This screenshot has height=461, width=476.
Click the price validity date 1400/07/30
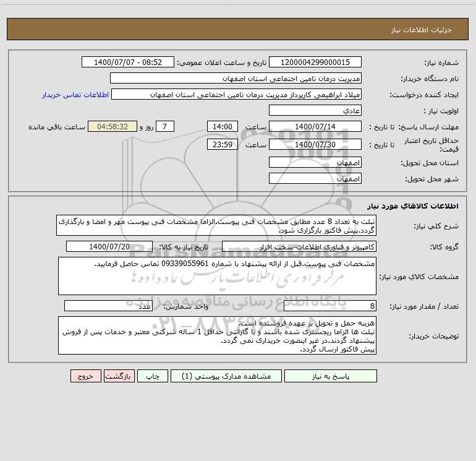315,144
